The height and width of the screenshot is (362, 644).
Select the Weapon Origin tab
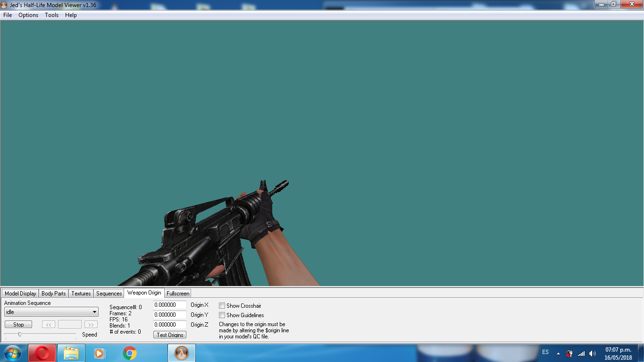144,293
